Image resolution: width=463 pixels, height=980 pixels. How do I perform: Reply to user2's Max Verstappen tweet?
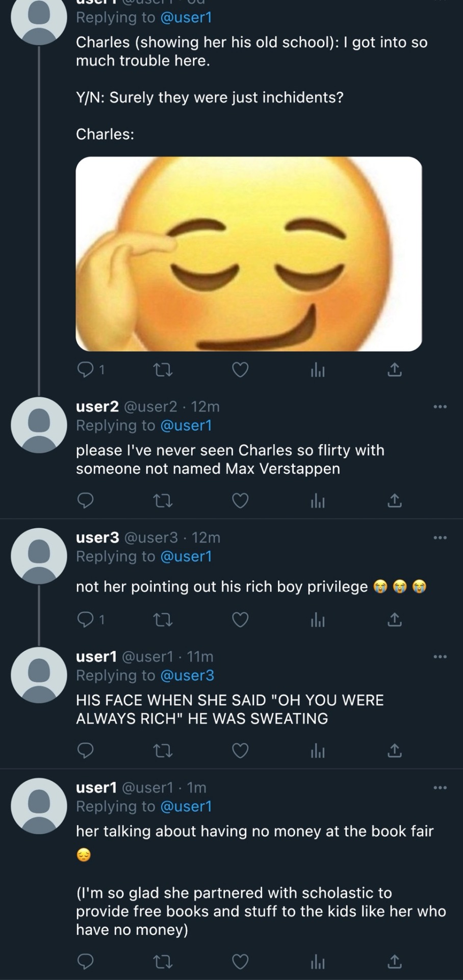click(85, 501)
